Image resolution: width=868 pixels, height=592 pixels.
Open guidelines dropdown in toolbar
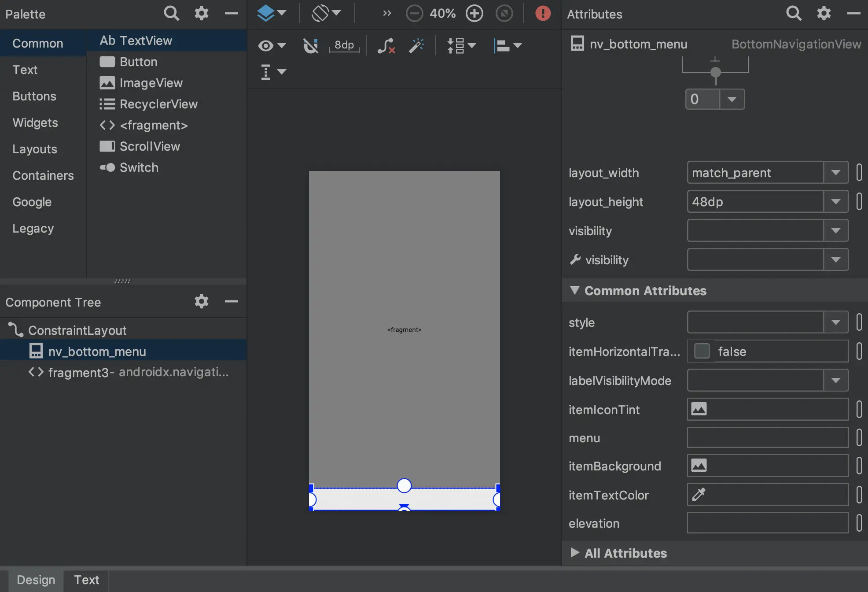[x=273, y=72]
